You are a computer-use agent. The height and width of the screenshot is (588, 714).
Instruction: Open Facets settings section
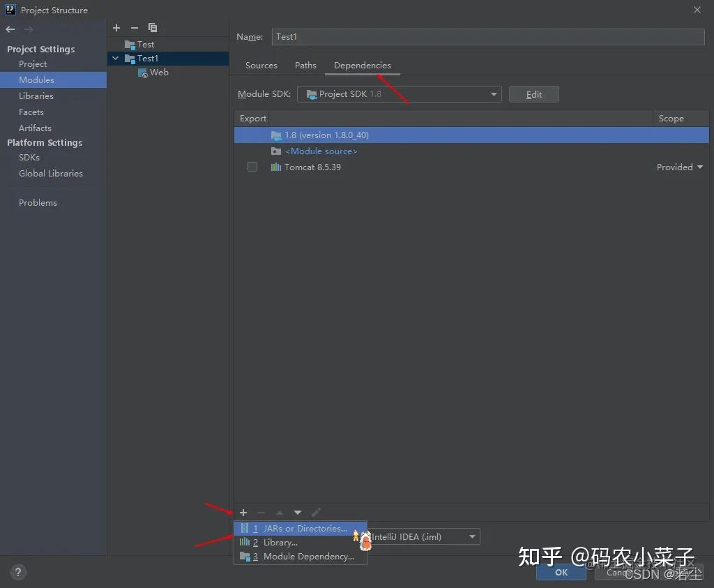[31, 112]
